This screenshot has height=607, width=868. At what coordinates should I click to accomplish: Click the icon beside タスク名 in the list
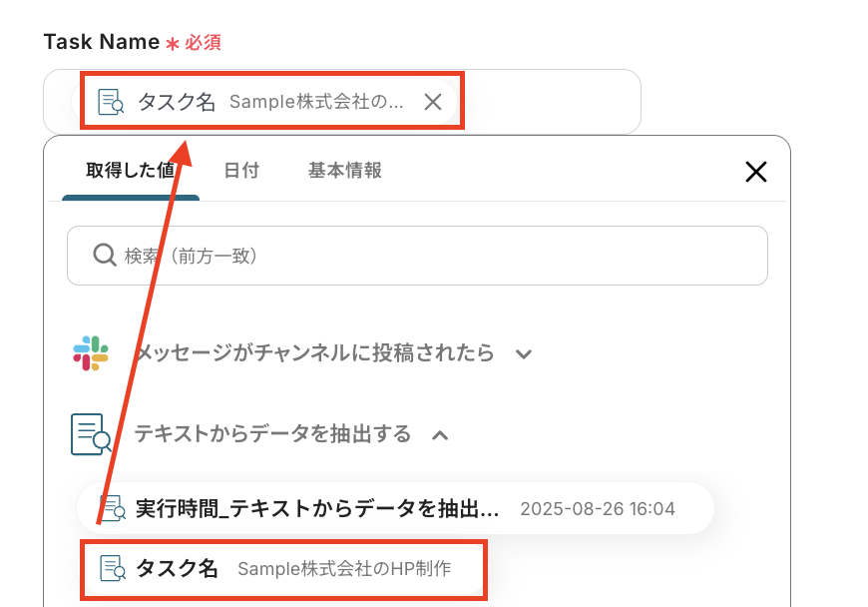pyautogui.click(x=113, y=569)
